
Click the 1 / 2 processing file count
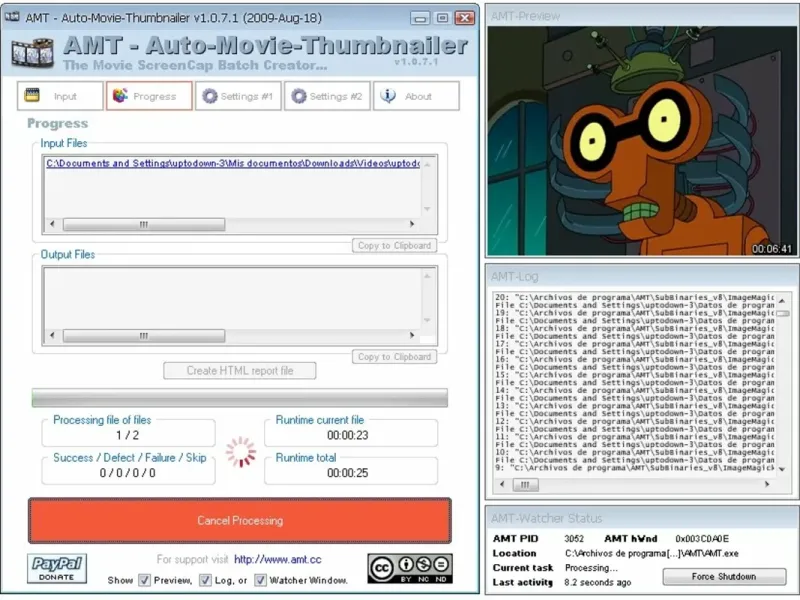click(128, 435)
